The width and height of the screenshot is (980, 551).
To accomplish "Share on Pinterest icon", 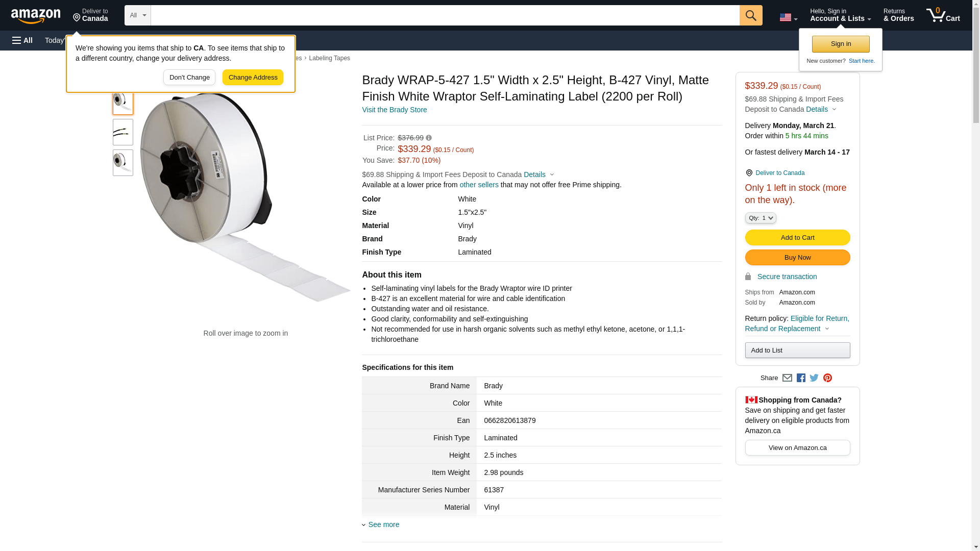I will pos(827,378).
